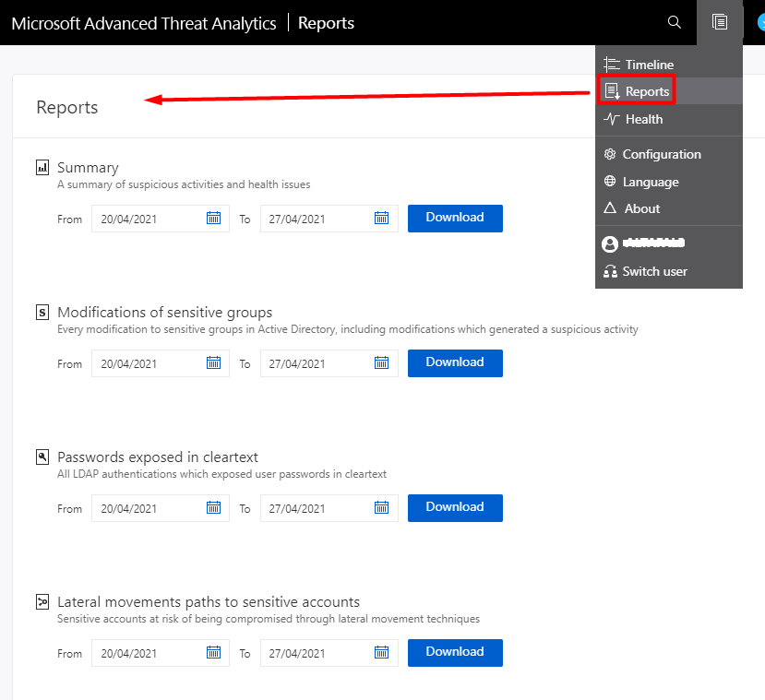Edit Passwords exposed in cleartext From date
Screen dimensions: 765x700
click(x=161, y=508)
